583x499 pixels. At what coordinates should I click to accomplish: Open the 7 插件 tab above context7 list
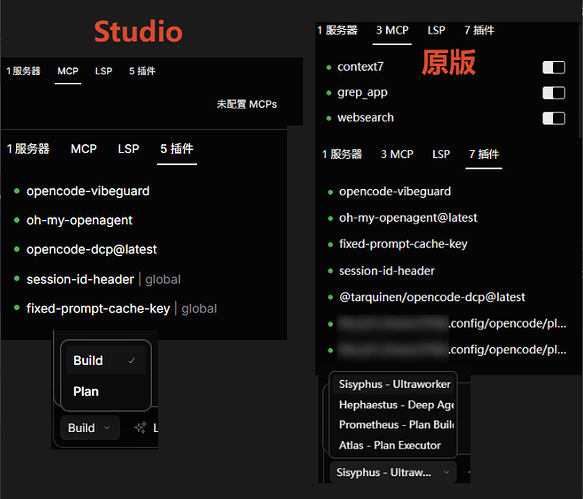[x=479, y=30]
